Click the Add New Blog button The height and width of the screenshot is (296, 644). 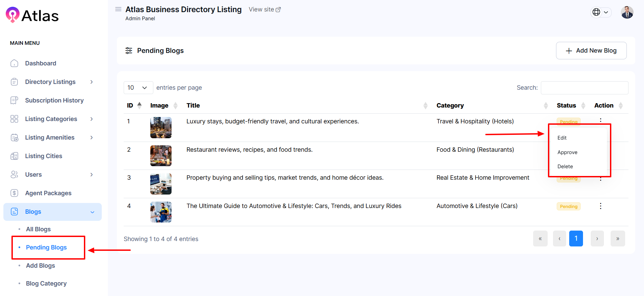coord(591,51)
